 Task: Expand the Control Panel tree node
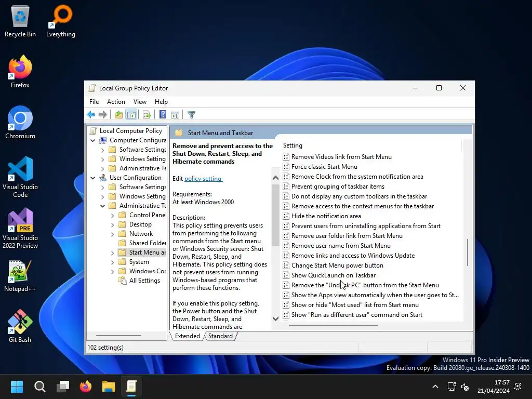coord(112,215)
